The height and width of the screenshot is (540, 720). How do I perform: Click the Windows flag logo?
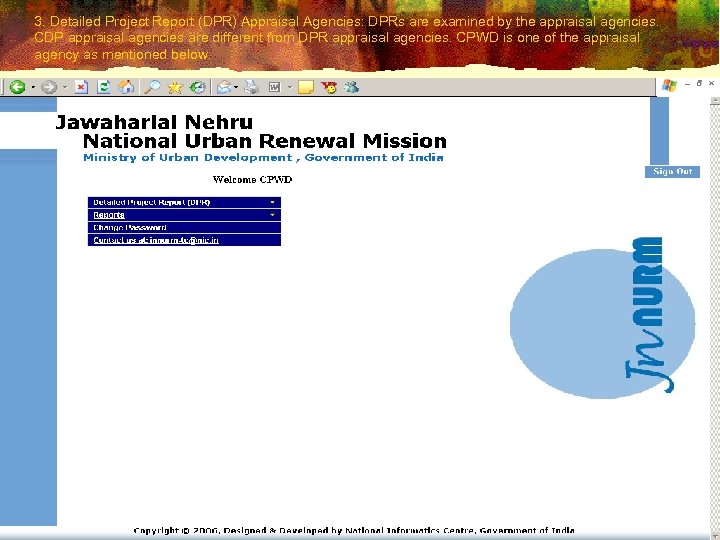(669, 85)
